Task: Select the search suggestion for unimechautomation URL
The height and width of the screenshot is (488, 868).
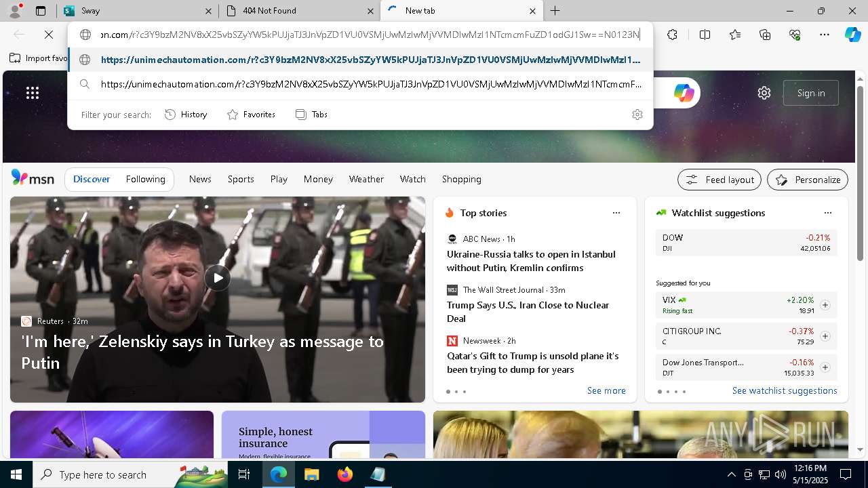Action: pyautogui.click(x=360, y=84)
